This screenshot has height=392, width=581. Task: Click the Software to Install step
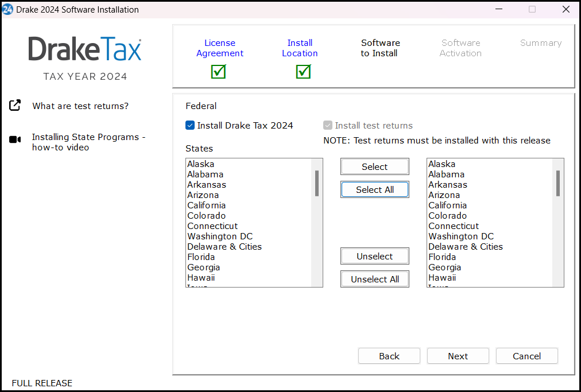pyautogui.click(x=380, y=48)
